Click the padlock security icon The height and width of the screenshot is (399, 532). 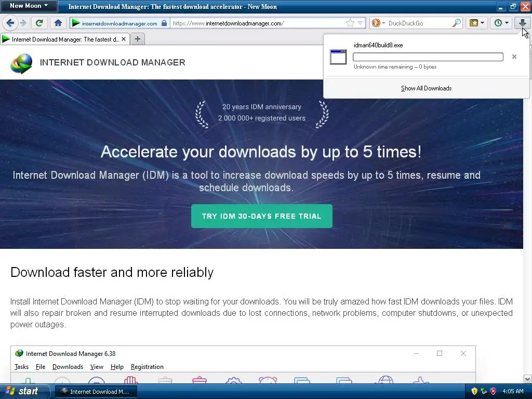(164, 23)
